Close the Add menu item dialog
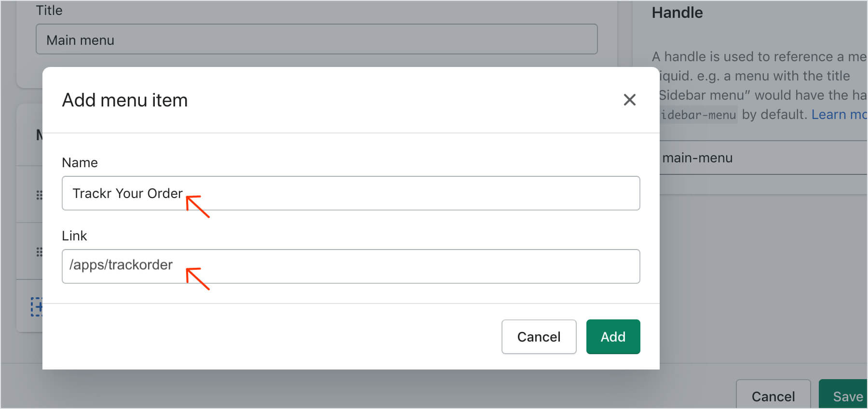Image resolution: width=868 pixels, height=409 pixels. point(629,100)
